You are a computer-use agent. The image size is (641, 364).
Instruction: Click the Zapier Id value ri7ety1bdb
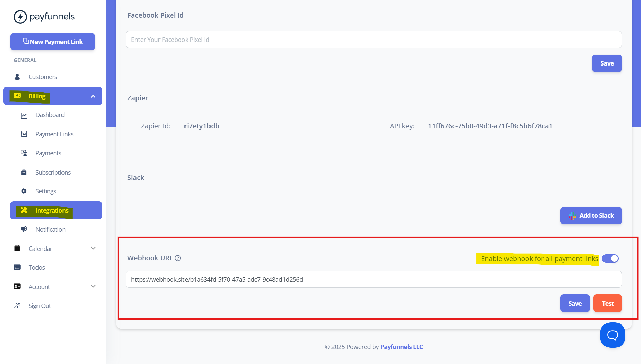[201, 126]
